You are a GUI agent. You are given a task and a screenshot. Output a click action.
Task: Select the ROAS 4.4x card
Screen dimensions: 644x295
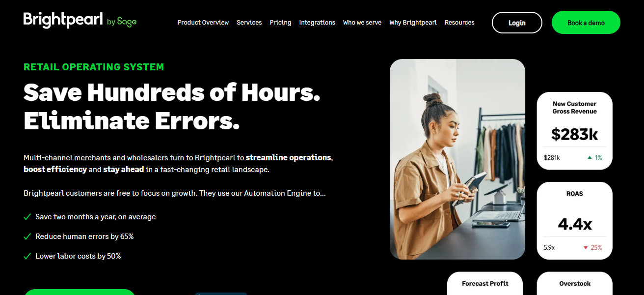(x=575, y=221)
